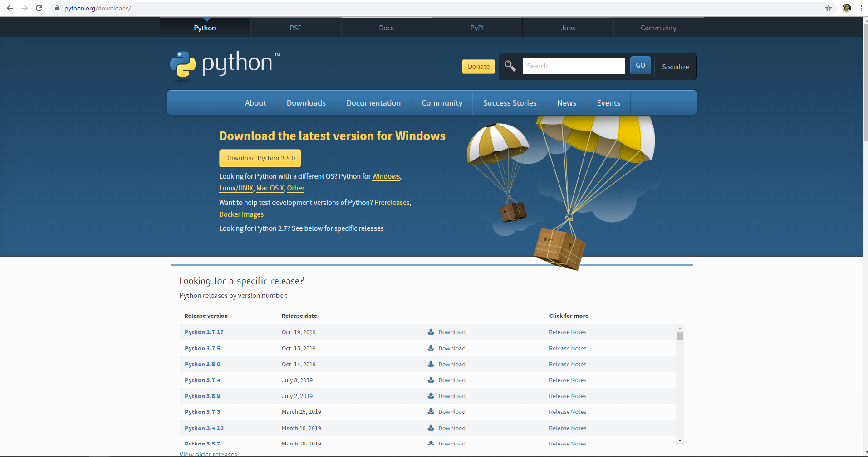
Task: Open Python 3.7.5 release link
Action: coord(202,348)
